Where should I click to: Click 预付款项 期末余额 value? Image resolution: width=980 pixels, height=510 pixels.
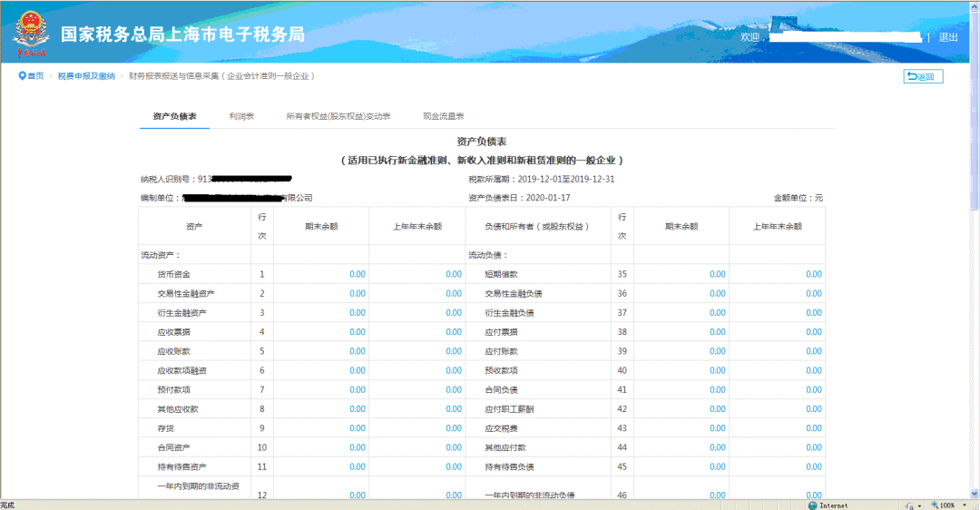pos(358,390)
